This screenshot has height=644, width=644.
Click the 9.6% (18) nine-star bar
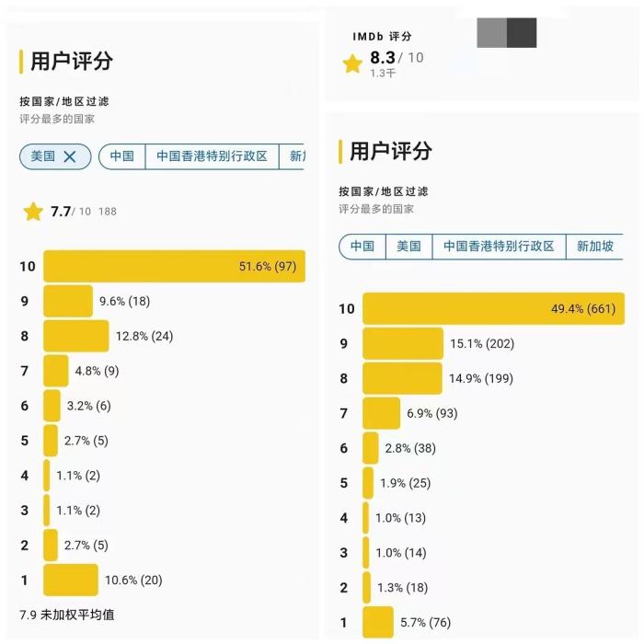(x=68, y=301)
